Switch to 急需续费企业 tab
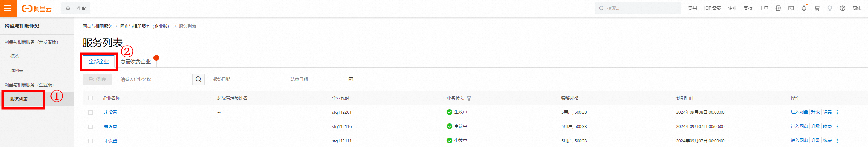Screen dimensions: 868x147 (x=136, y=61)
